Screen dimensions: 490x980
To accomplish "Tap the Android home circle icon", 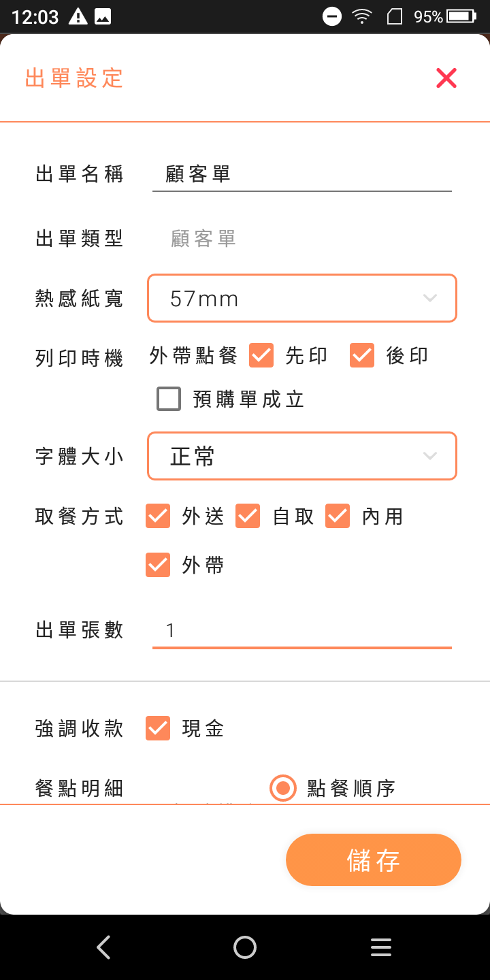I will (245, 947).
